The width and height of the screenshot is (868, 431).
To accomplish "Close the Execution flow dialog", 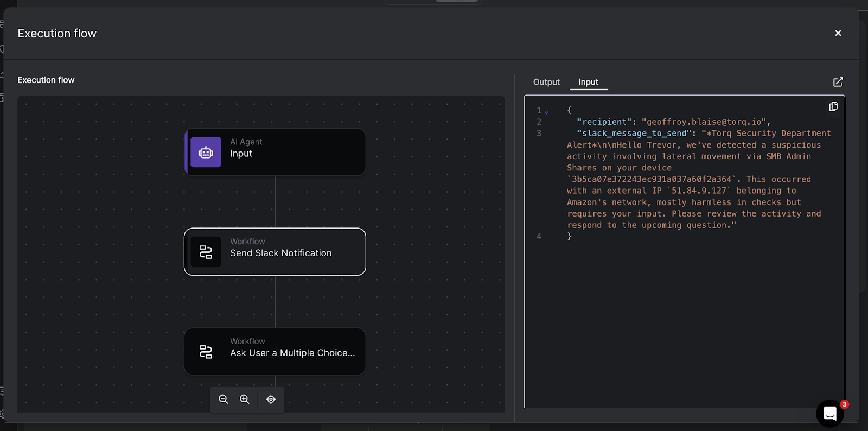I will pyautogui.click(x=838, y=33).
